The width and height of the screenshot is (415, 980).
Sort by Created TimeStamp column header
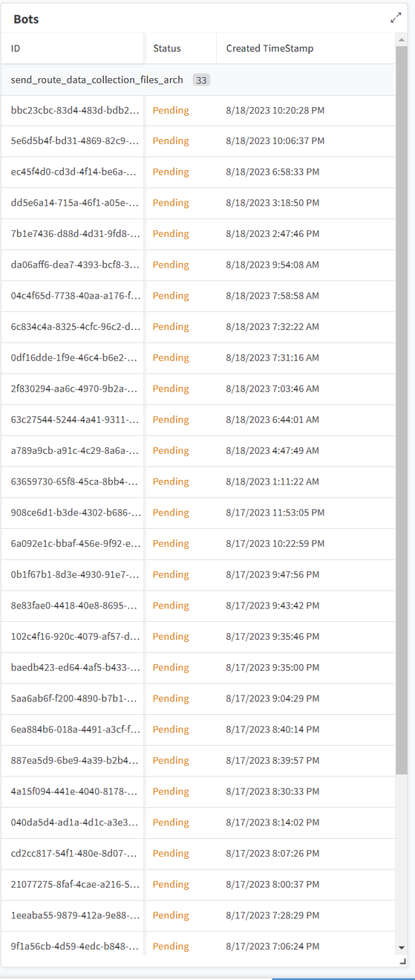coord(269,48)
